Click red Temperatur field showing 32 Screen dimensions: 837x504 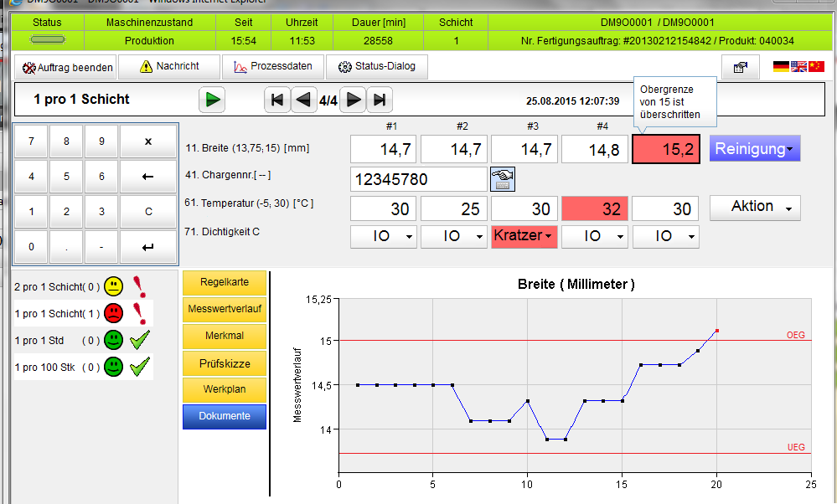[x=595, y=209]
